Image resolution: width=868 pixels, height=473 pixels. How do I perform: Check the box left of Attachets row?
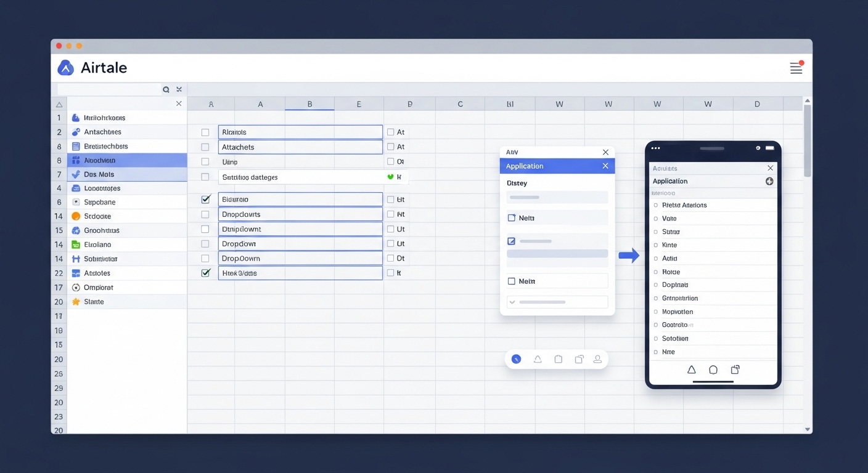[205, 147]
